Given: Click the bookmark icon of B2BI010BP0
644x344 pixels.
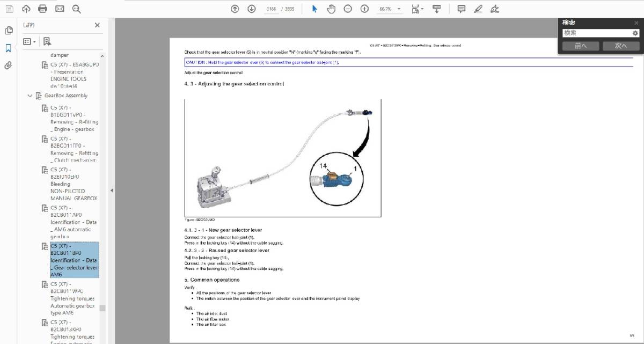Looking at the screenshot, I should click(45, 171).
